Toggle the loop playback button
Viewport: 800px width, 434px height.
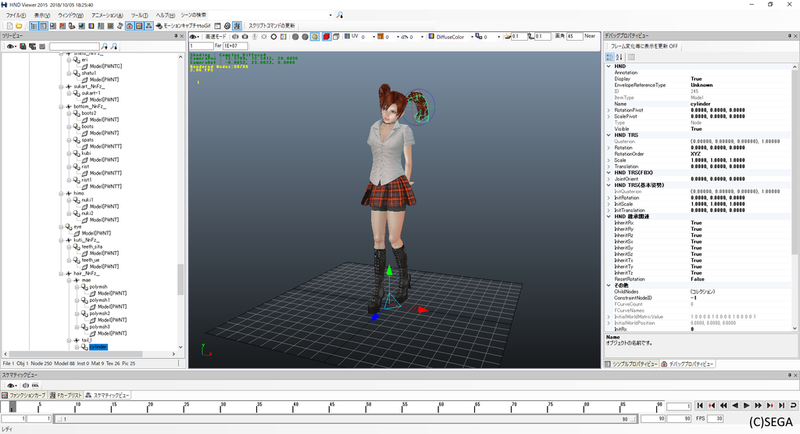(793, 406)
